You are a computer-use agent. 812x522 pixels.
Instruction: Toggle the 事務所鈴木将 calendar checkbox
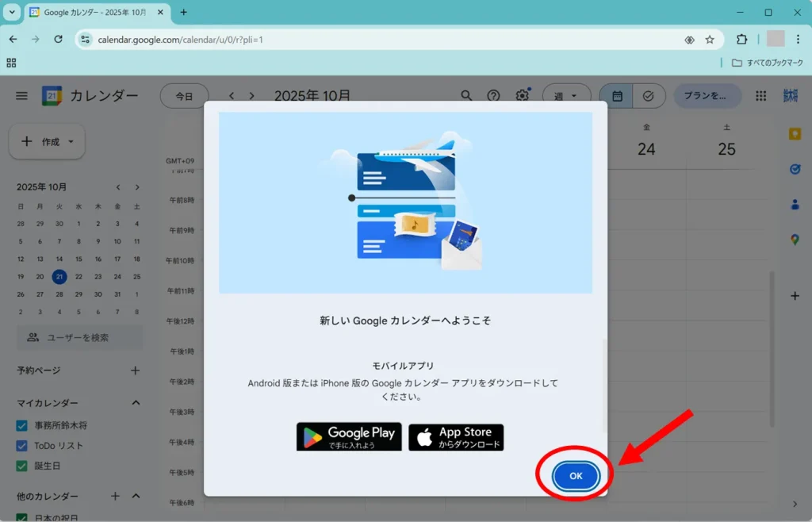[x=22, y=426]
